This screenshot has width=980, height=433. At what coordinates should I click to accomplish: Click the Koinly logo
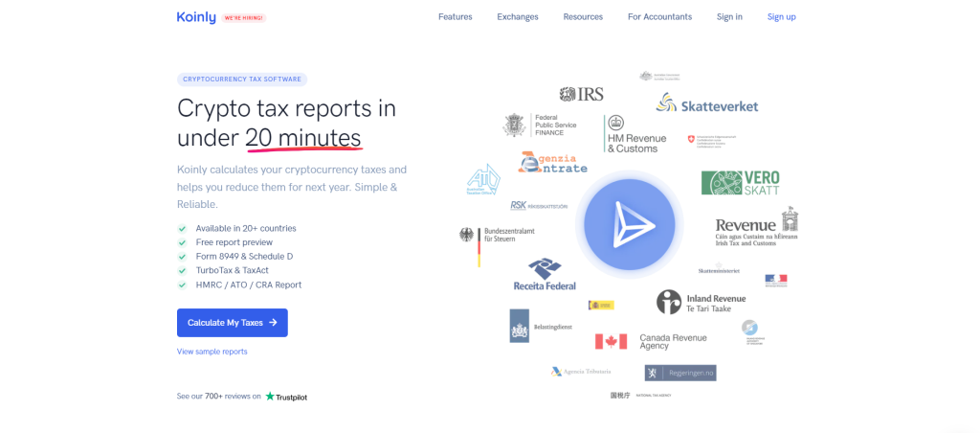196,17
